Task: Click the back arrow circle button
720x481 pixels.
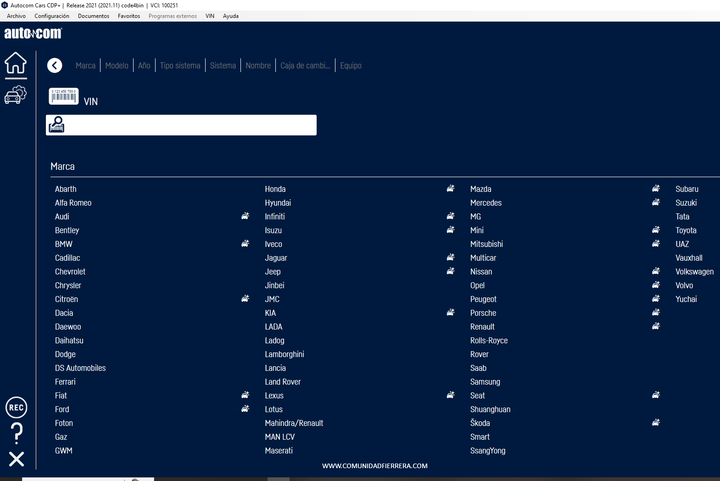Action: [55, 65]
